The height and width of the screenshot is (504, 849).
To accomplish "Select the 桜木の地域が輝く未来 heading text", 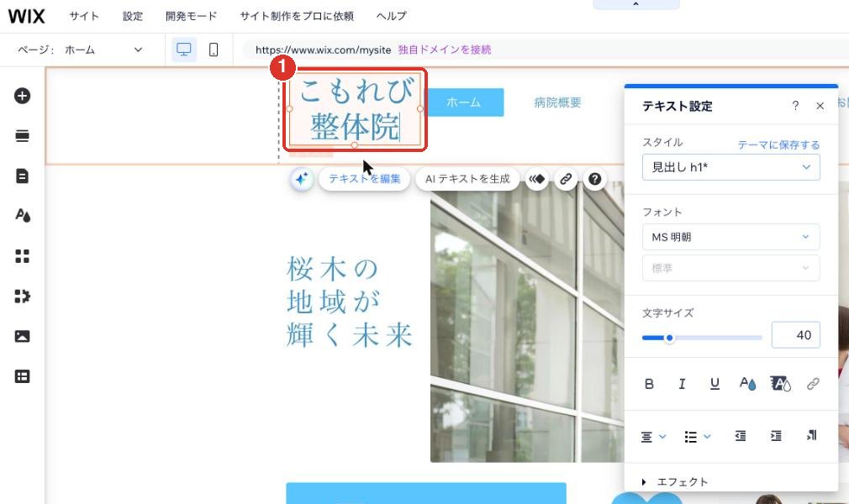I will 349,302.
